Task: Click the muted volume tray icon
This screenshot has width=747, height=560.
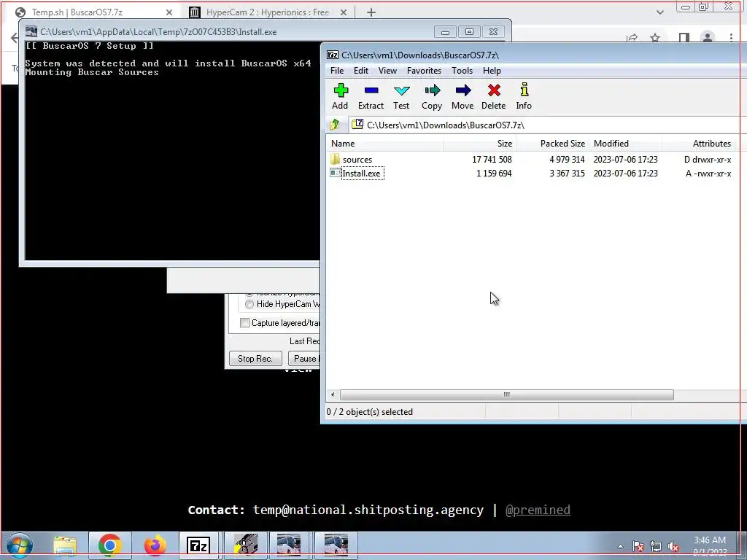Action: pos(673,546)
